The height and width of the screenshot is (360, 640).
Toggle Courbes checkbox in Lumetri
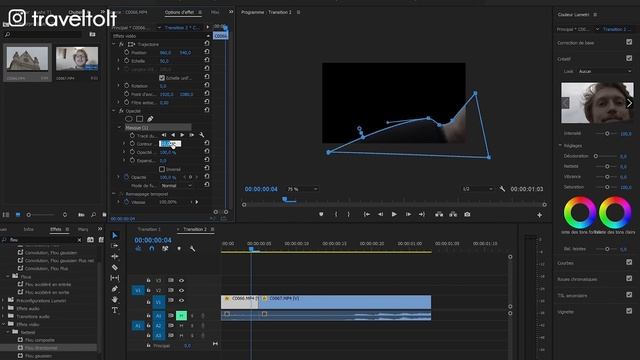click(x=629, y=262)
